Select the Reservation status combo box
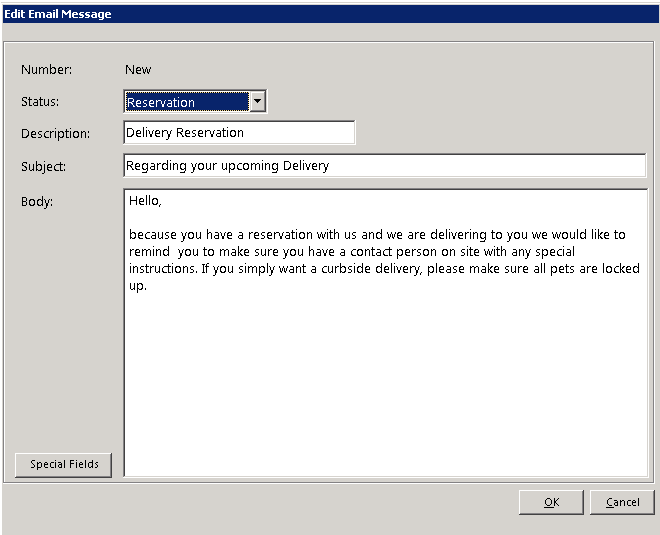 (x=195, y=101)
